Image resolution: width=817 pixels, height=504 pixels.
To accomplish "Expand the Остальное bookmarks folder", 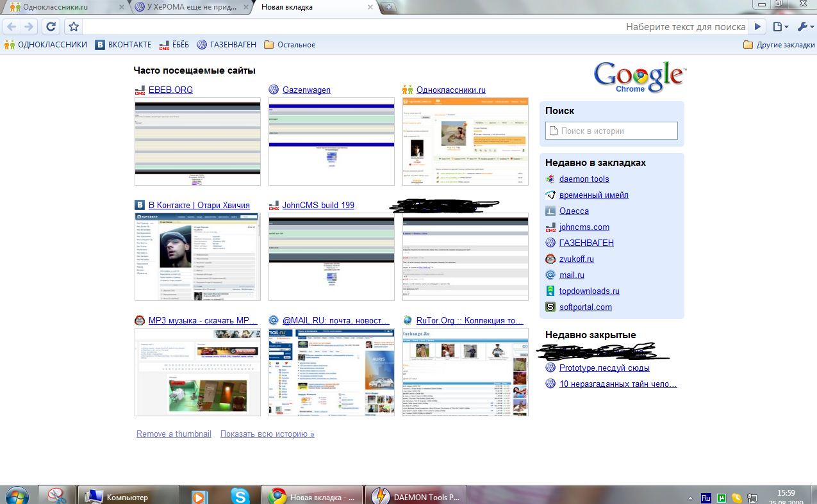I will (x=290, y=45).
